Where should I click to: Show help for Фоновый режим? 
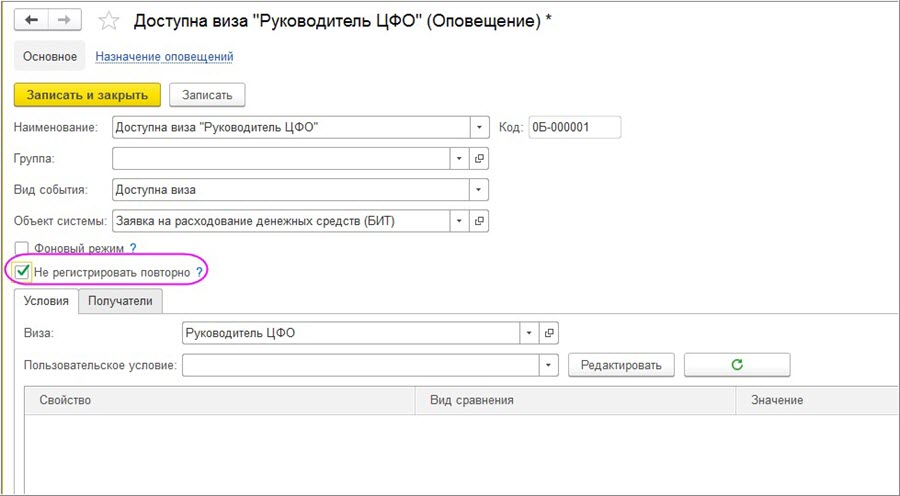133,248
